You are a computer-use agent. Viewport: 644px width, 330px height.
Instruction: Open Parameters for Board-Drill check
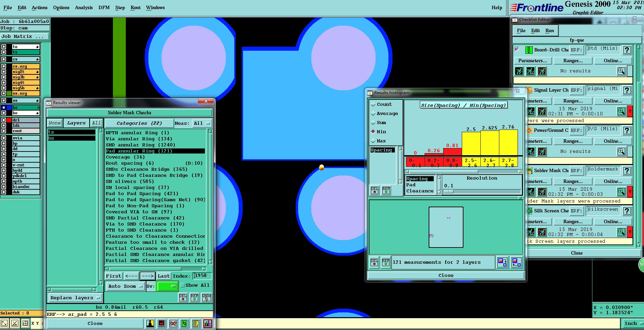tap(533, 61)
